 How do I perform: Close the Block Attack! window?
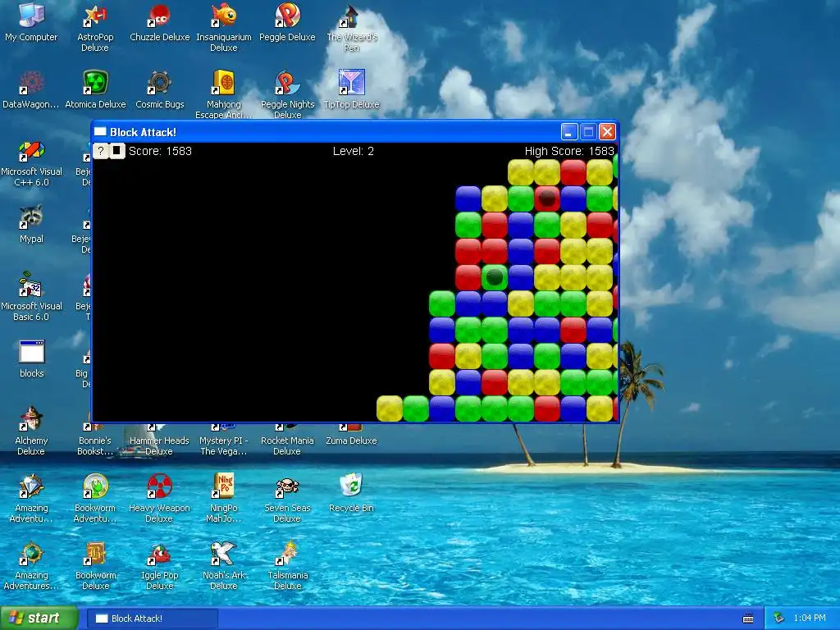click(607, 132)
